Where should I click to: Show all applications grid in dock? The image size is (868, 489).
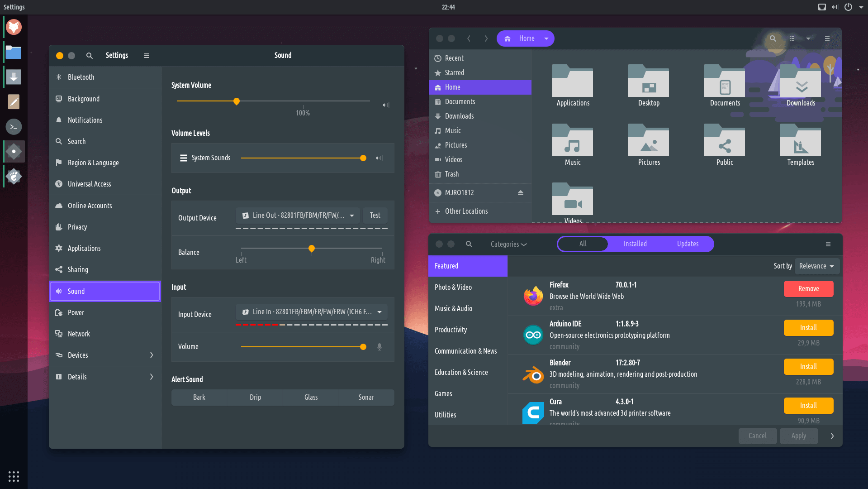(x=14, y=476)
